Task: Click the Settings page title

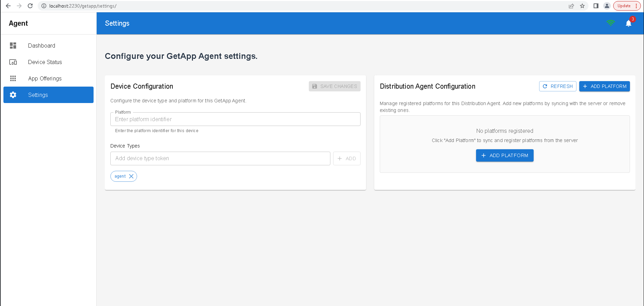Action: coord(117,23)
